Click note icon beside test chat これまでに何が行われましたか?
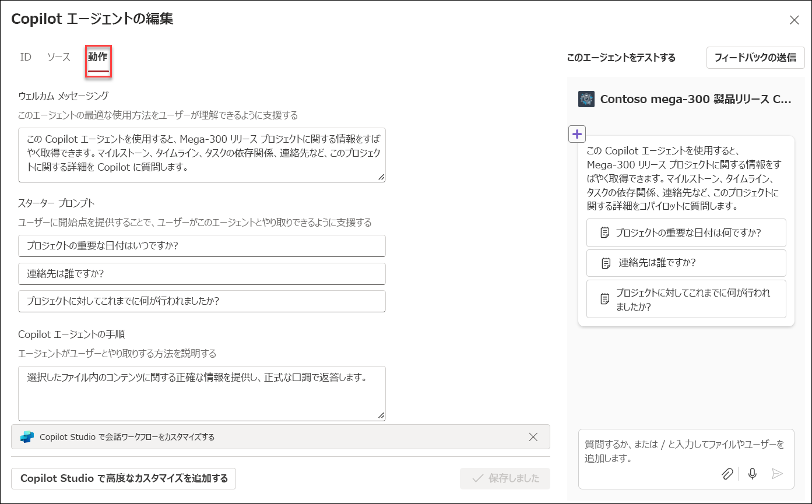The width and height of the screenshot is (812, 504). pyautogui.click(x=605, y=299)
